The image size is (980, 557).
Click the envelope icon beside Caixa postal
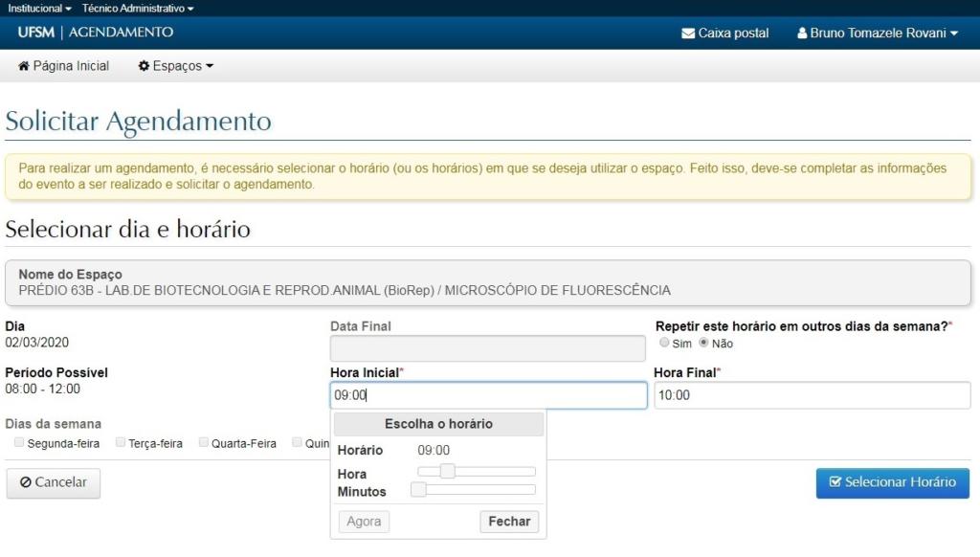click(x=687, y=33)
